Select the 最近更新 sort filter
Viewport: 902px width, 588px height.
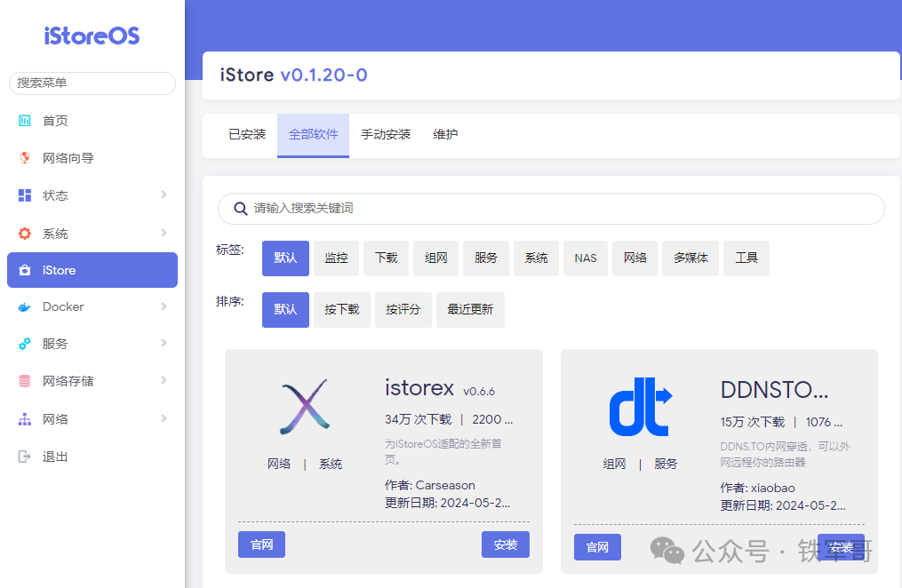click(x=469, y=309)
